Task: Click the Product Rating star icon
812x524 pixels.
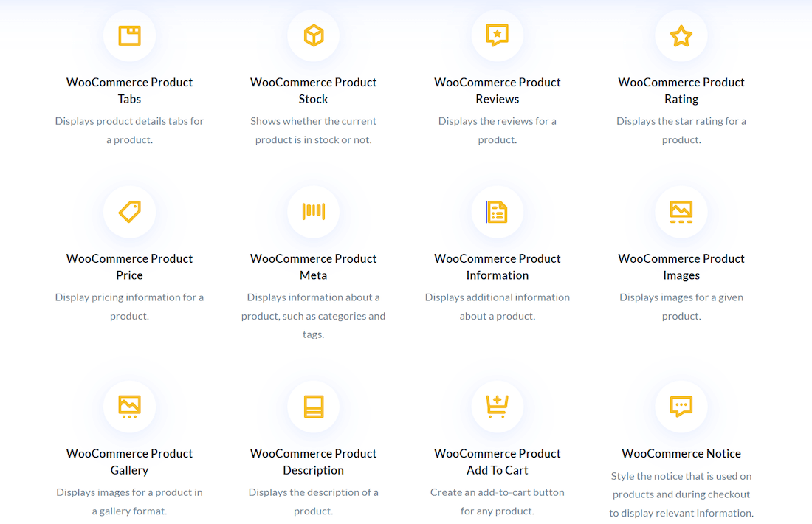Action: (681, 35)
